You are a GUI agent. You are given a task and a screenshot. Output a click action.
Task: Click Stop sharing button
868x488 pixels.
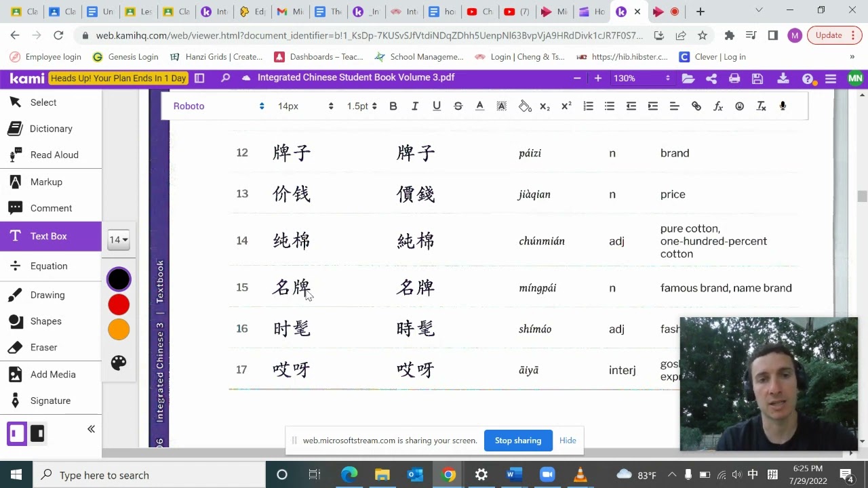coord(518,441)
